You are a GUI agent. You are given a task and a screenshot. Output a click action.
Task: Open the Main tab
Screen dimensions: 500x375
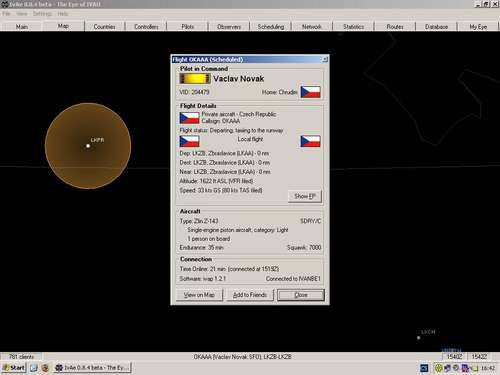coord(22,27)
